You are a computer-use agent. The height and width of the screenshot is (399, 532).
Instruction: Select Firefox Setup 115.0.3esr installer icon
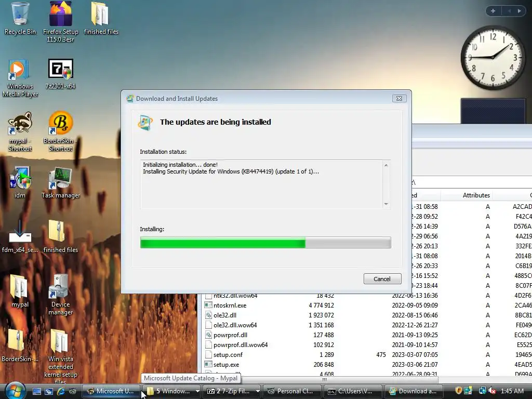point(60,22)
